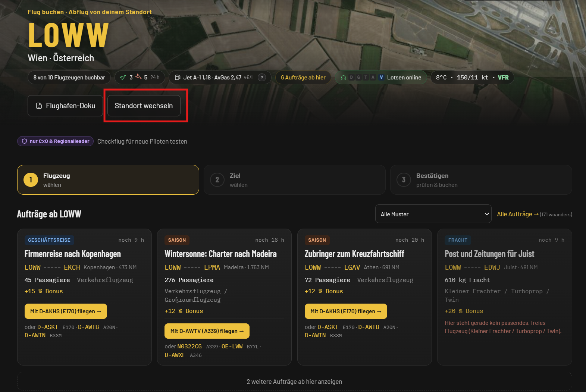Click the shield icon in CxO badge
586x392 pixels.
click(x=24, y=141)
